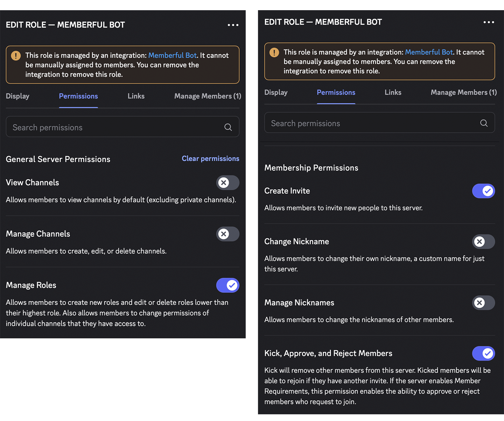Open Memberful Bot link in left panel
This screenshot has height=421, width=504.
173,55
